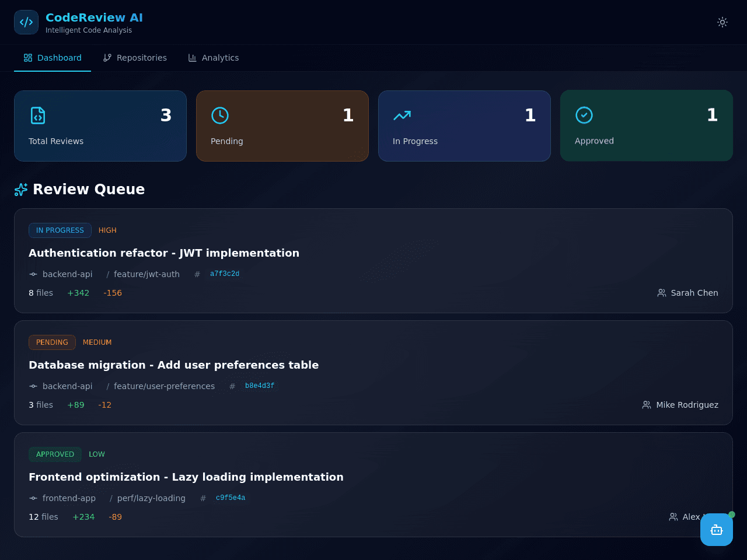Click the -156 deletions value

[113, 293]
